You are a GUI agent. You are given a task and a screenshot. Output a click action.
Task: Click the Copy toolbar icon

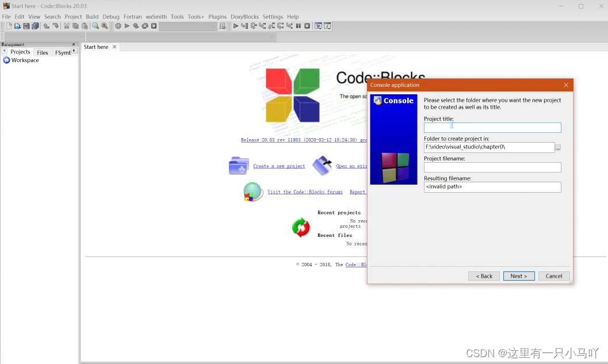pos(75,26)
